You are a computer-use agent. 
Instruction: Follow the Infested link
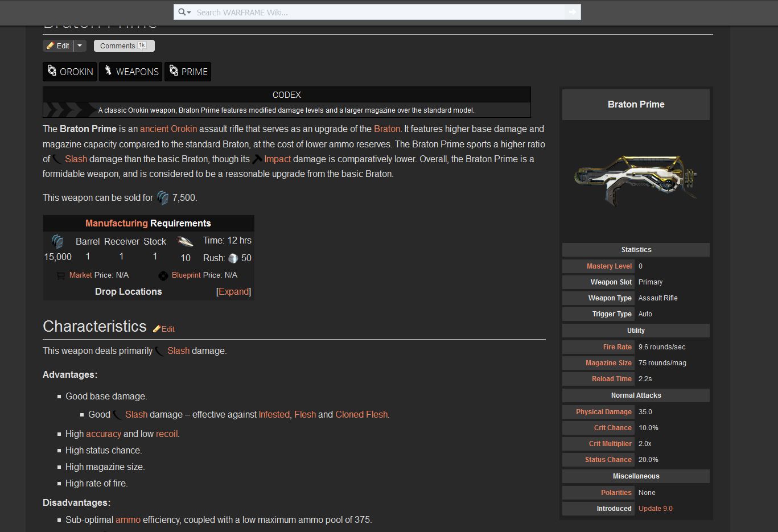[x=274, y=415]
